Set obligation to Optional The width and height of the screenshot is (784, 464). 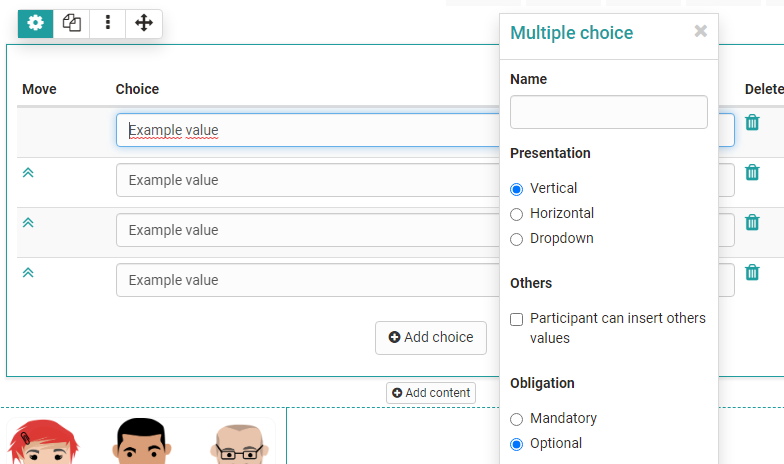(516, 444)
